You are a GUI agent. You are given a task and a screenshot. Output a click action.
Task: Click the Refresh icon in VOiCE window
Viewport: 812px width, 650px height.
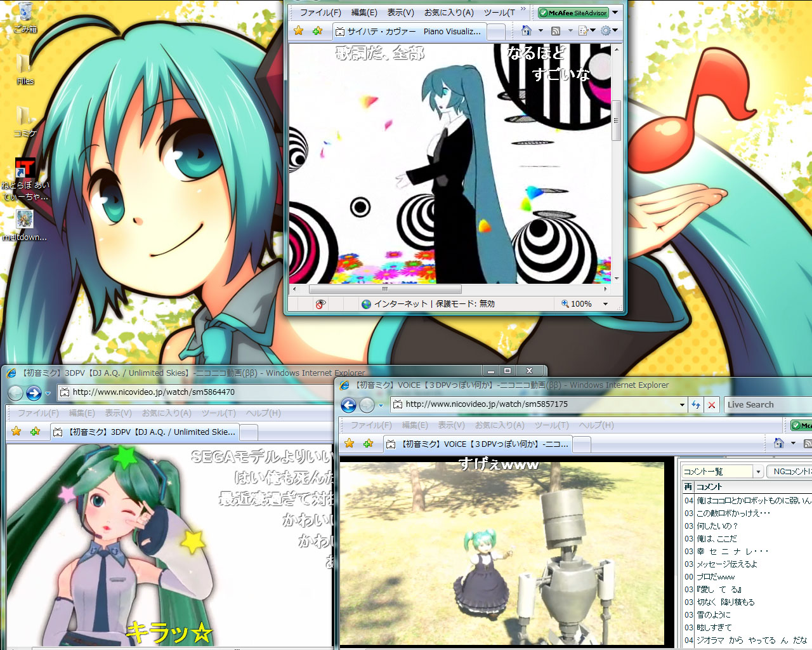click(696, 404)
